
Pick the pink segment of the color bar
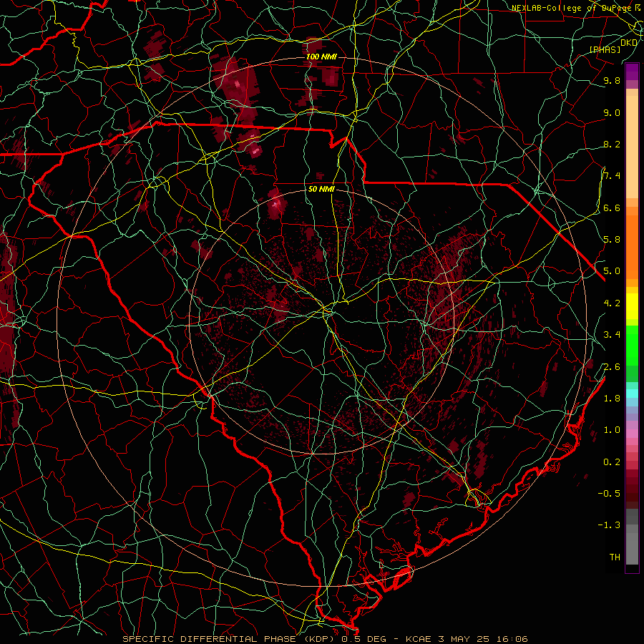632,434
